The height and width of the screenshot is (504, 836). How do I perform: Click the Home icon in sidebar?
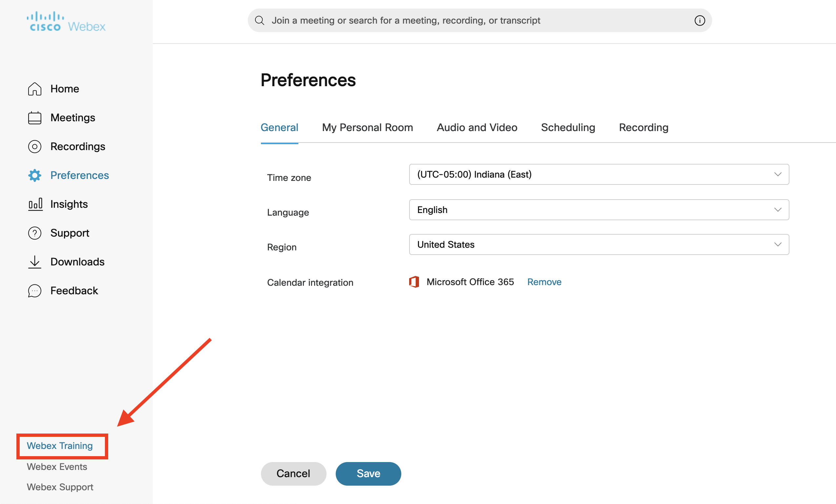34,88
